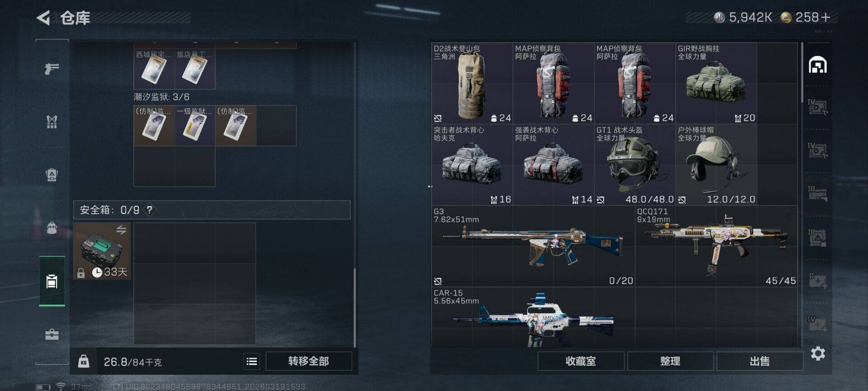868x391 pixels.
Task: Click the 转移全部 button
Action: pyautogui.click(x=309, y=361)
